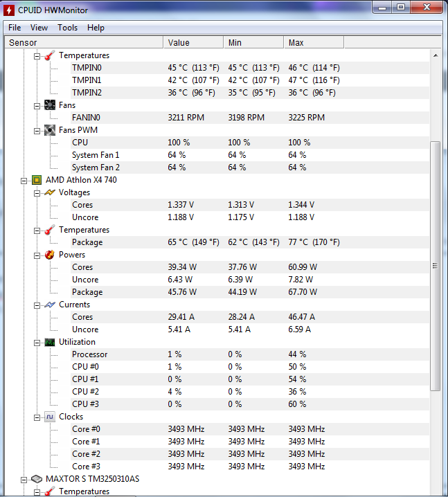Image resolution: width=448 pixels, height=497 pixels.
Task: Click the Currents wave icon
Action: (49, 305)
